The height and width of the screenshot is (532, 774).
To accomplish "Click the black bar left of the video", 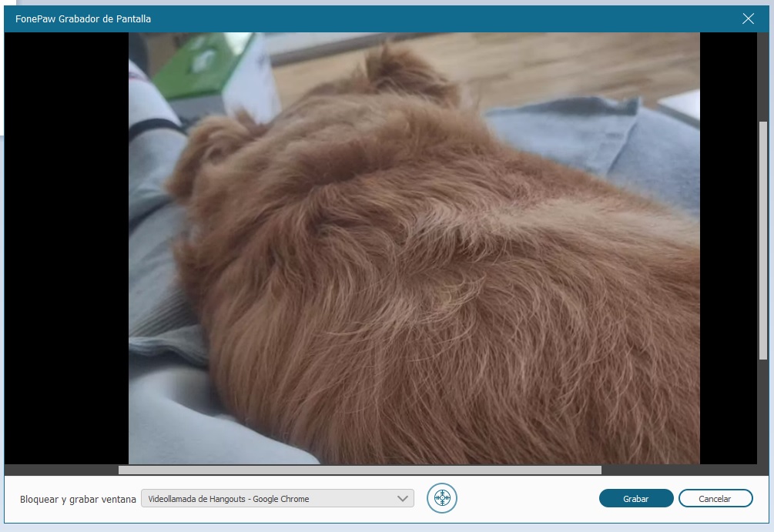I will tap(65, 246).
